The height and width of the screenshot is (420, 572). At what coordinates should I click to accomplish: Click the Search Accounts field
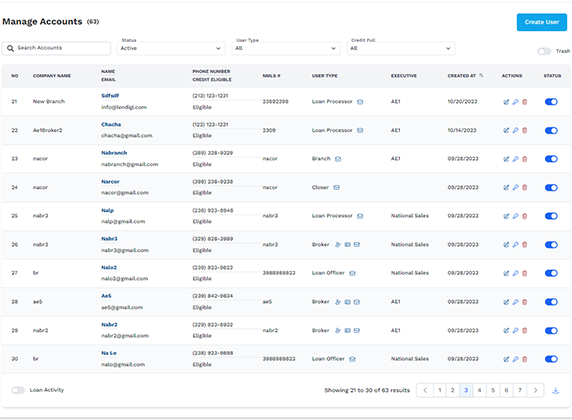pyautogui.click(x=57, y=48)
